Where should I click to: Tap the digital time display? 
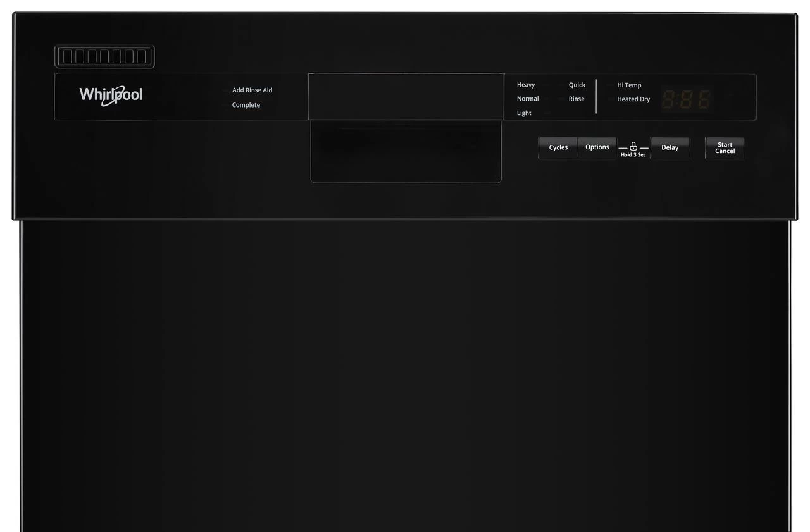687,99
